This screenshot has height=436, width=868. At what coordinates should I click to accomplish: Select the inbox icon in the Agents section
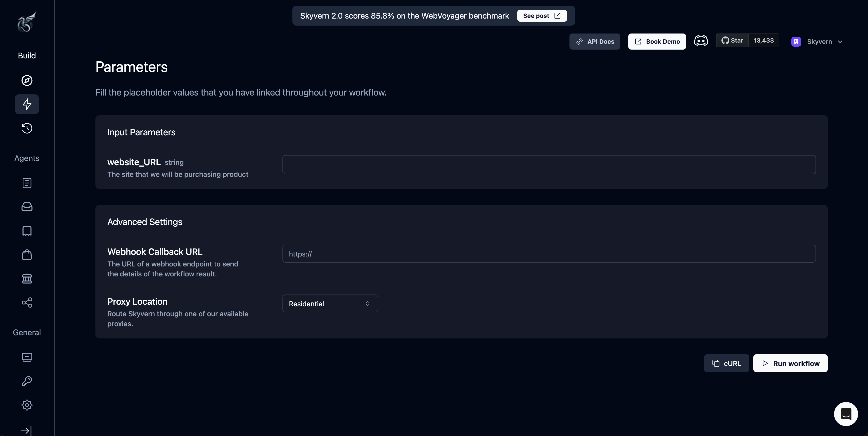click(x=27, y=207)
